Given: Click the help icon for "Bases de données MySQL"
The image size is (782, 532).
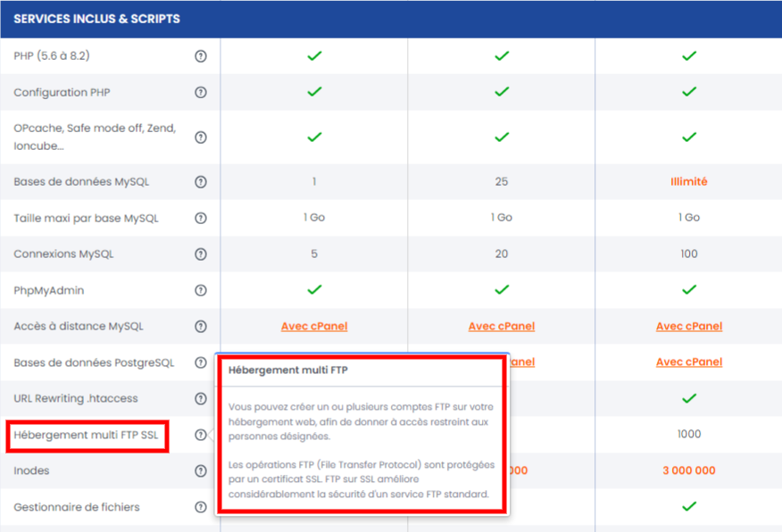Looking at the screenshot, I should [x=200, y=181].
